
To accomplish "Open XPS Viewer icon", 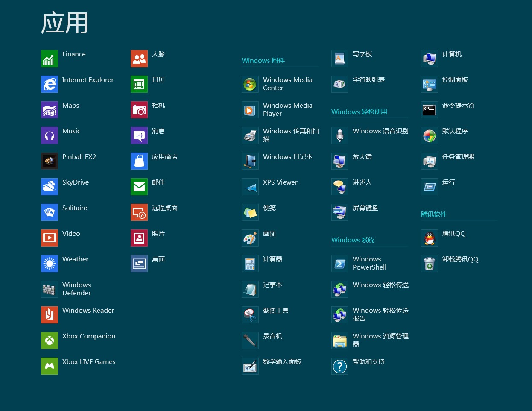I will point(250,187).
